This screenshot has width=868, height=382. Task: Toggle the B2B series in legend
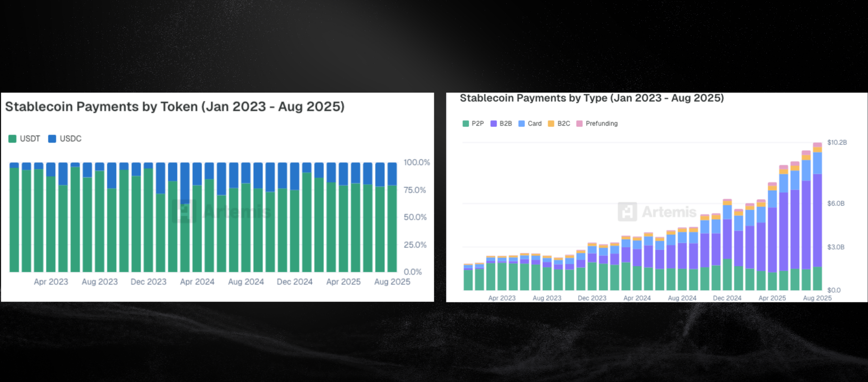(x=501, y=124)
